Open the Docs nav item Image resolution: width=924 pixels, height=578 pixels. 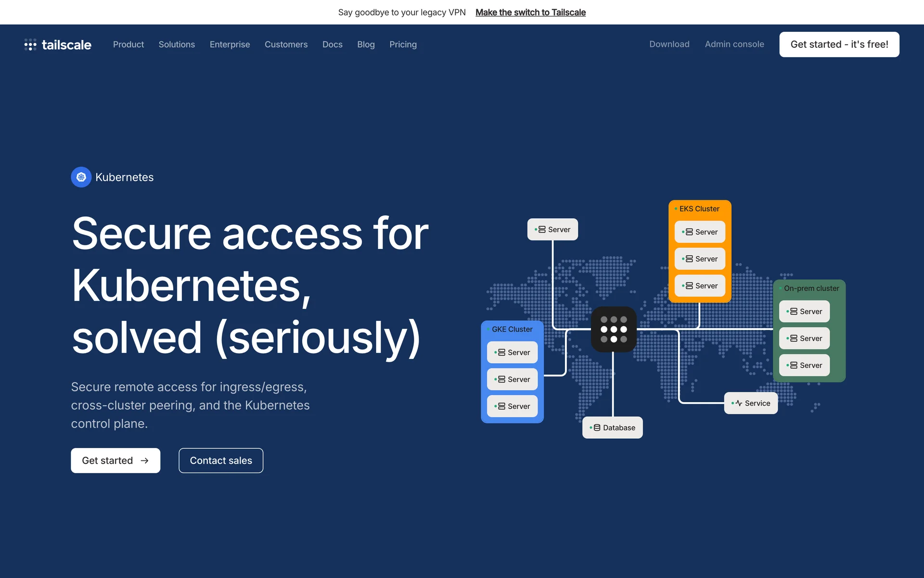pos(332,44)
